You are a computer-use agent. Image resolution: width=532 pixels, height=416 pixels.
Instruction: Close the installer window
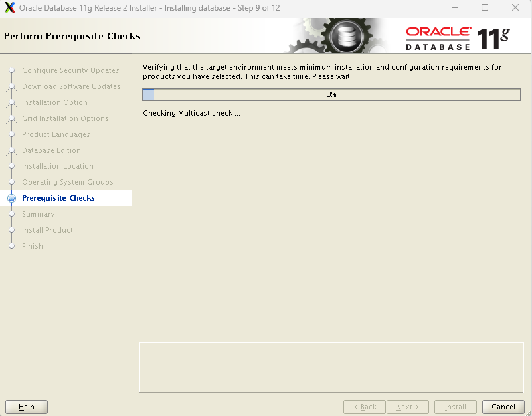[515, 7]
